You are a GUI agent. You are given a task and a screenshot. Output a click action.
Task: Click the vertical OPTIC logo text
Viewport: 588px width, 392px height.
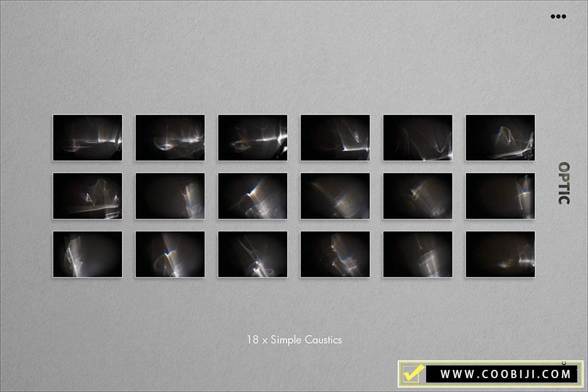coord(563,183)
